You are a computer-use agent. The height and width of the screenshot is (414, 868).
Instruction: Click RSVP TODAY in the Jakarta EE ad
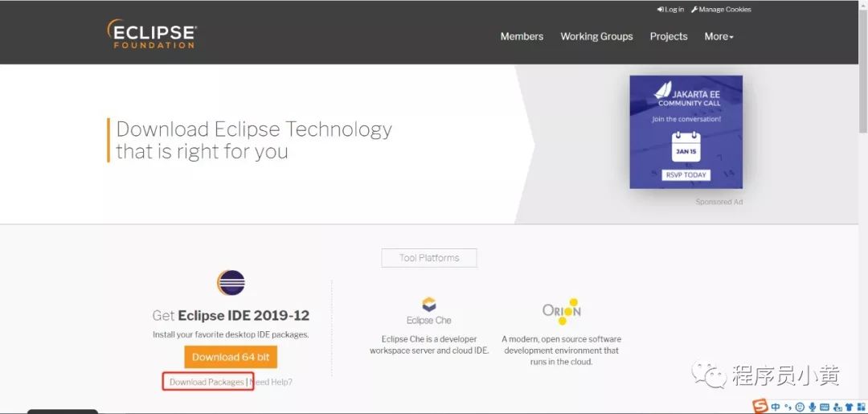(686, 175)
